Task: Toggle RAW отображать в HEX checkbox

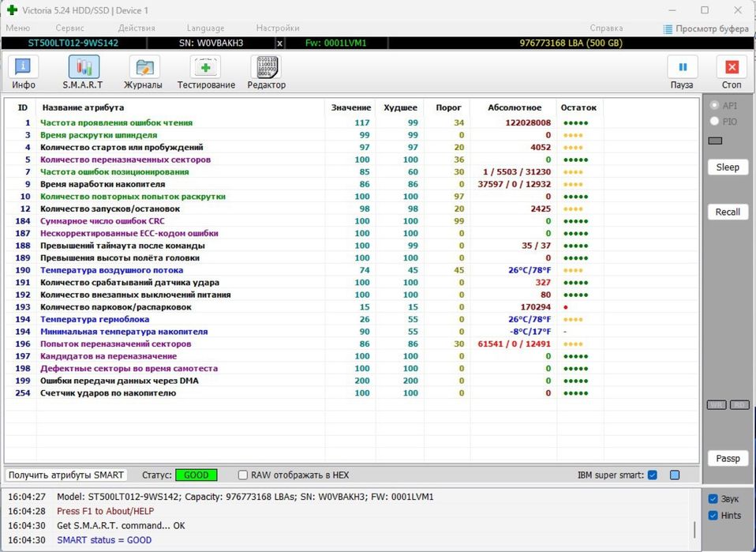Action: 243,475
